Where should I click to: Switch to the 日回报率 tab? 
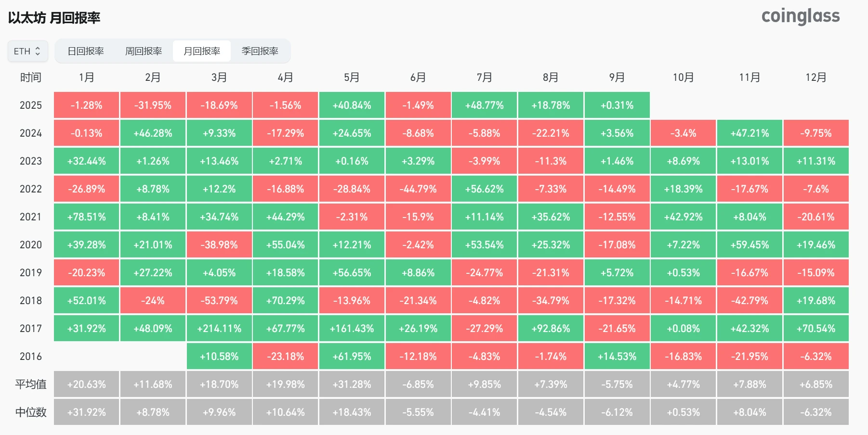(x=86, y=51)
